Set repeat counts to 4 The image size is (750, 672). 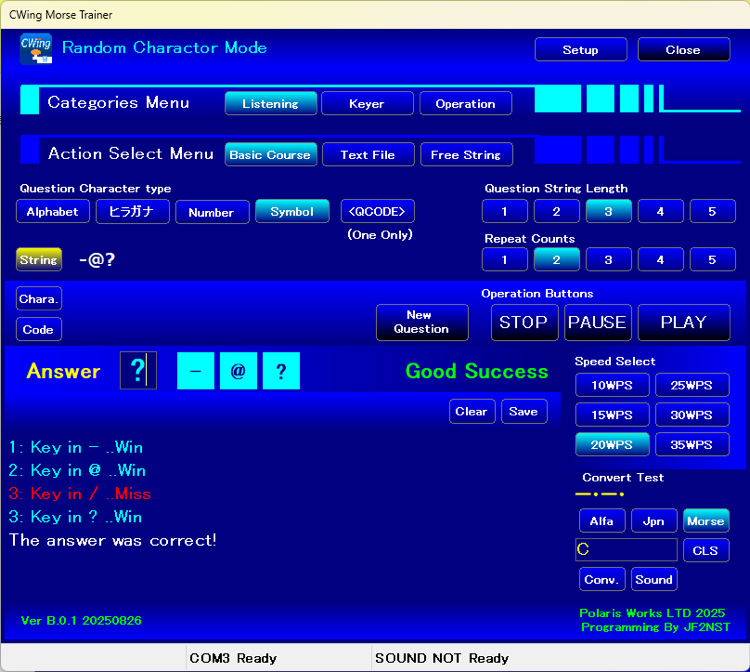tap(660, 260)
